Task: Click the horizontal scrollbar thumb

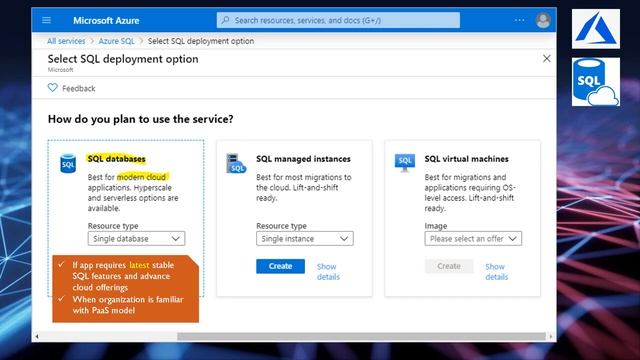Action: coord(361,337)
